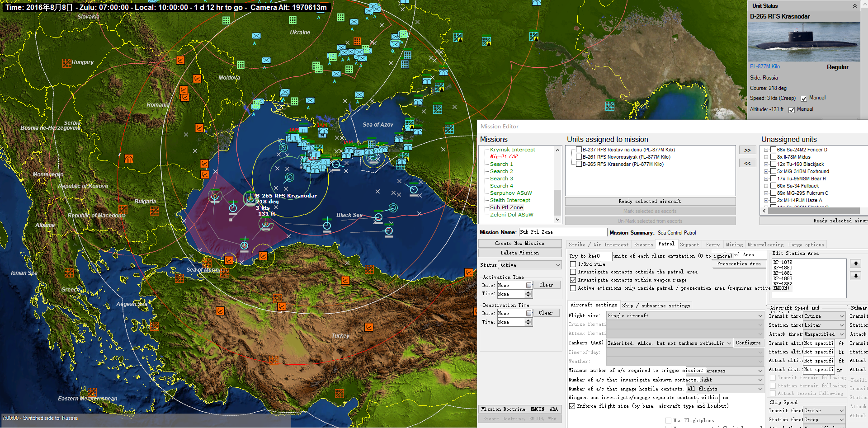Toggle Manual speed checkbox in Unit Status
Viewport: 868px width, 428px height.
tap(804, 99)
